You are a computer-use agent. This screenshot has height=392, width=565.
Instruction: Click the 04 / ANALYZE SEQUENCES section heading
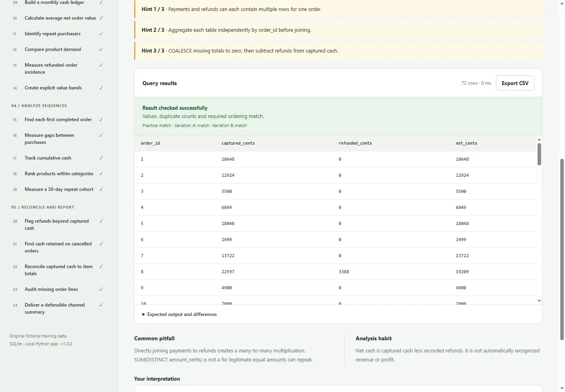pyautogui.click(x=39, y=106)
